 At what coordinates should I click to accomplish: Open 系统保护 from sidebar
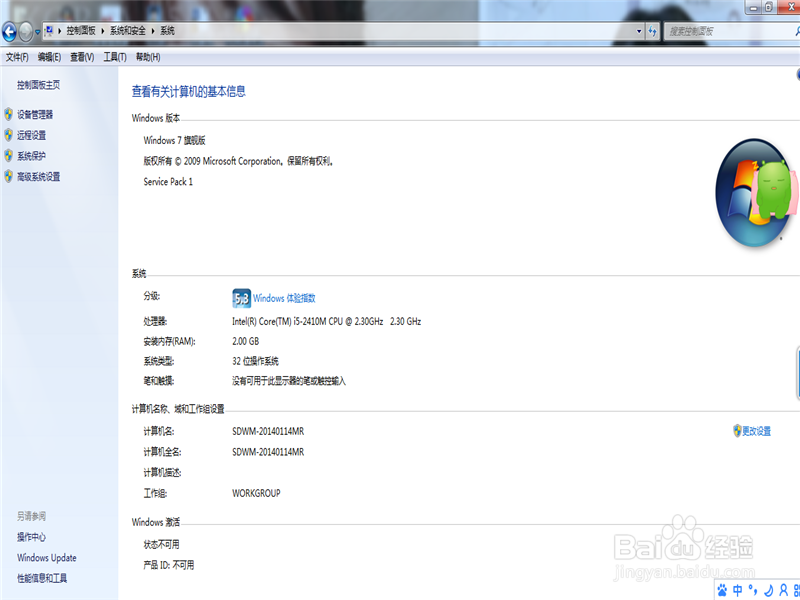[x=32, y=156]
